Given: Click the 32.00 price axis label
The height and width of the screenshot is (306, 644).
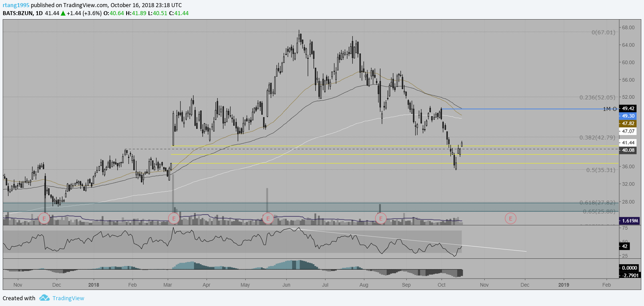Looking at the screenshot, I should [x=629, y=184].
